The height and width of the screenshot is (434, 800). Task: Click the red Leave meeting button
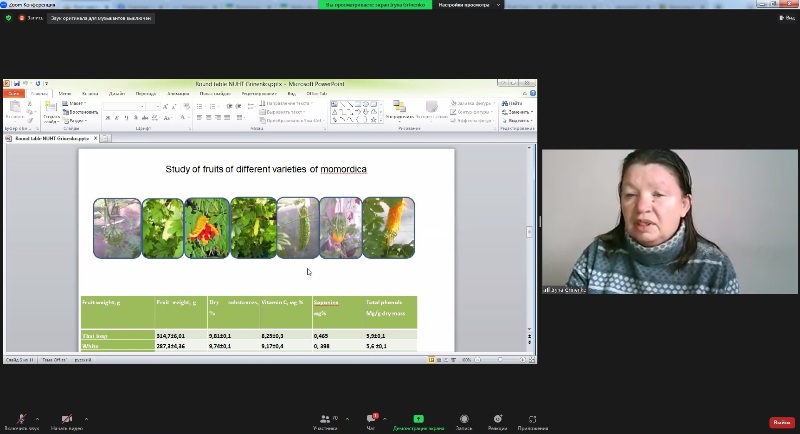click(781, 422)
